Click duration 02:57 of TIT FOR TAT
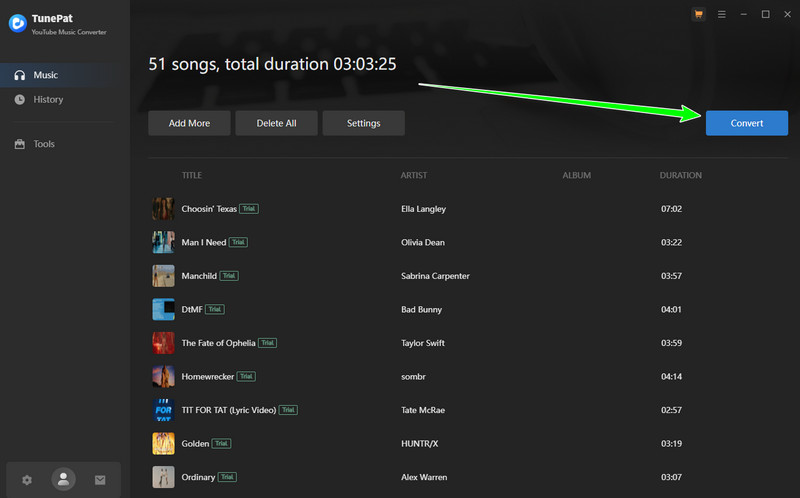The image size is (800, 498). pyautogui.click(x=671, y=410)
